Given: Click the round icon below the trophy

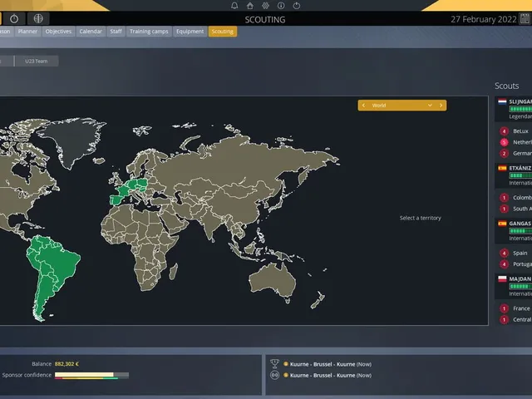Looking at the screenshot, I should point(275,375).
